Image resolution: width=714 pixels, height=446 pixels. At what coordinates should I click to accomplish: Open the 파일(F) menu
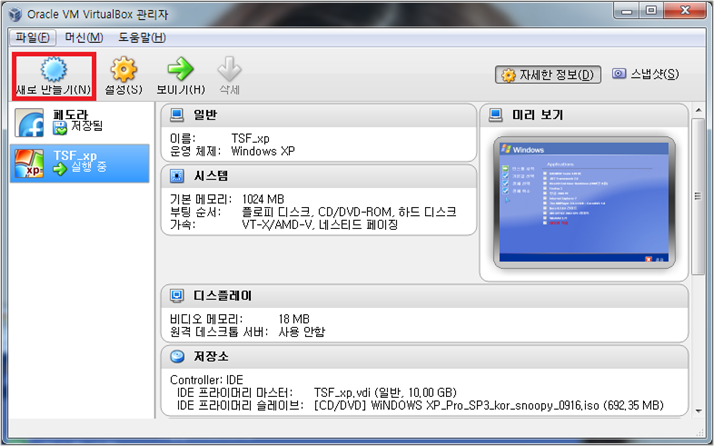[33, 37]
